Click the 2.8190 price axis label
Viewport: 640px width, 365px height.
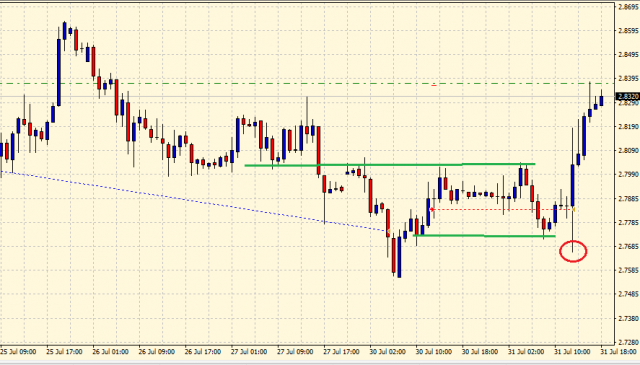pos(629,127)
